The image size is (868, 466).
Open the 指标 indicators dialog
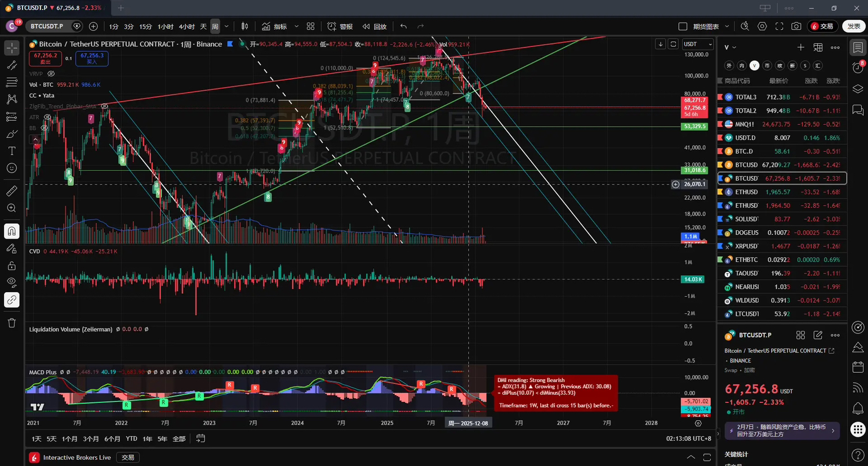click(274, 26)
